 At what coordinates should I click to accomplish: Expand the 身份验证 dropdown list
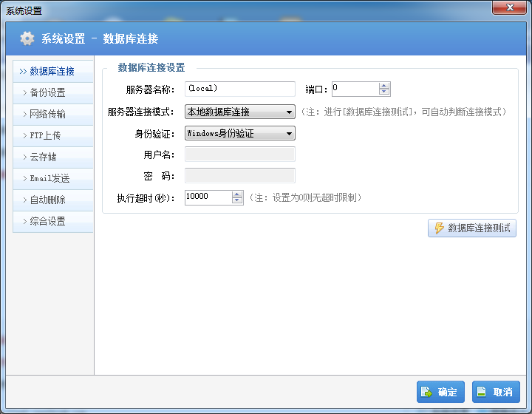tap(290, 134)
